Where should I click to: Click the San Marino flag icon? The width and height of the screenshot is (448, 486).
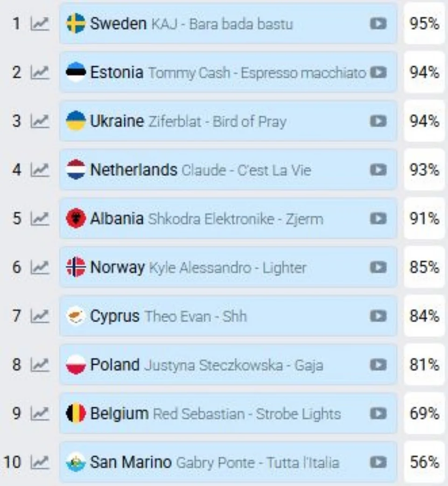tap(76, 462)
